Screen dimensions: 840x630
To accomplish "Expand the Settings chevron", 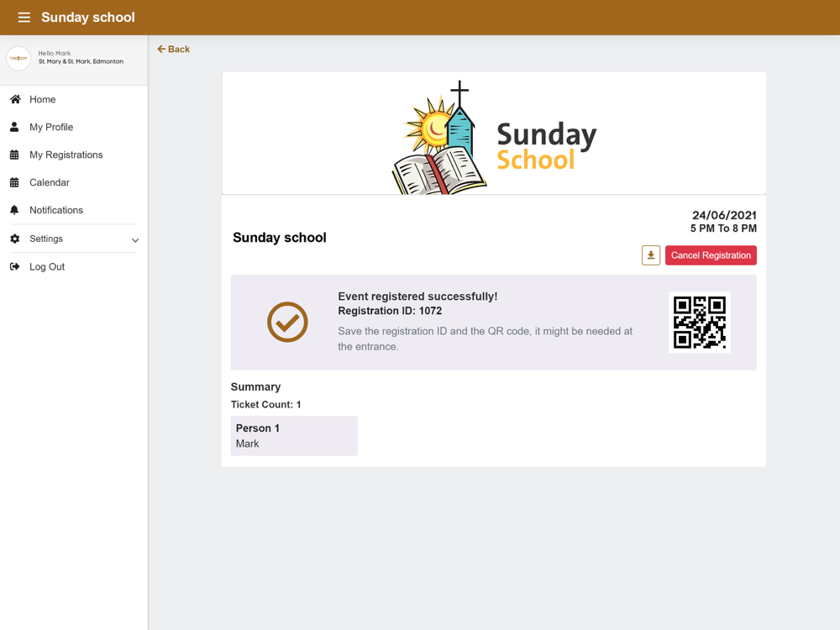I will (x=135, y=240).
